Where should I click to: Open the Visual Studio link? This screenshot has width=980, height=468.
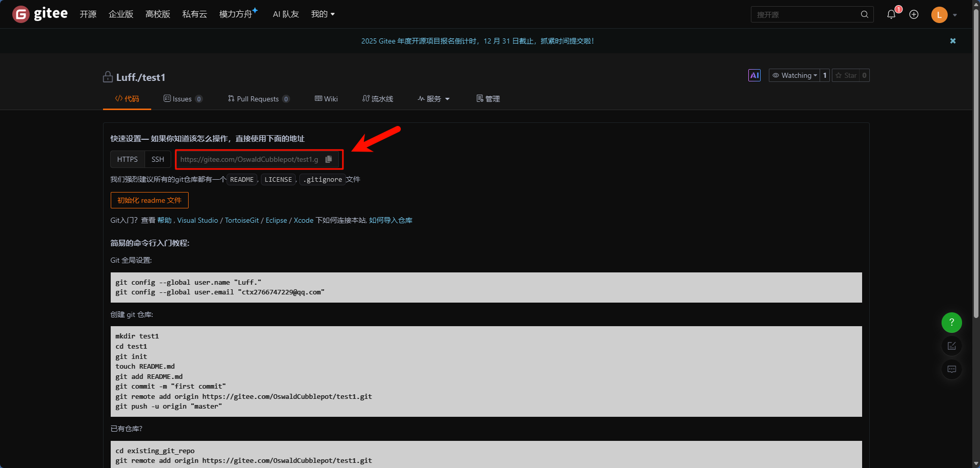point(198,220)
